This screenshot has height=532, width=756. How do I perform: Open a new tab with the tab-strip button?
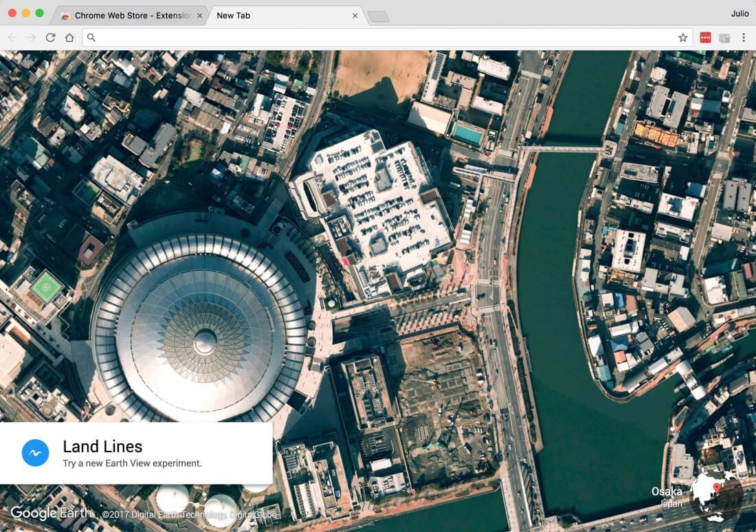pyautogui.click(x=378, y=16)
